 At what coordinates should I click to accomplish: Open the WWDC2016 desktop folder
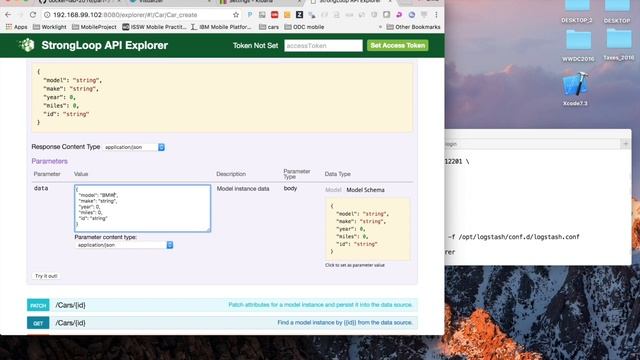click(x=578, y=46)
